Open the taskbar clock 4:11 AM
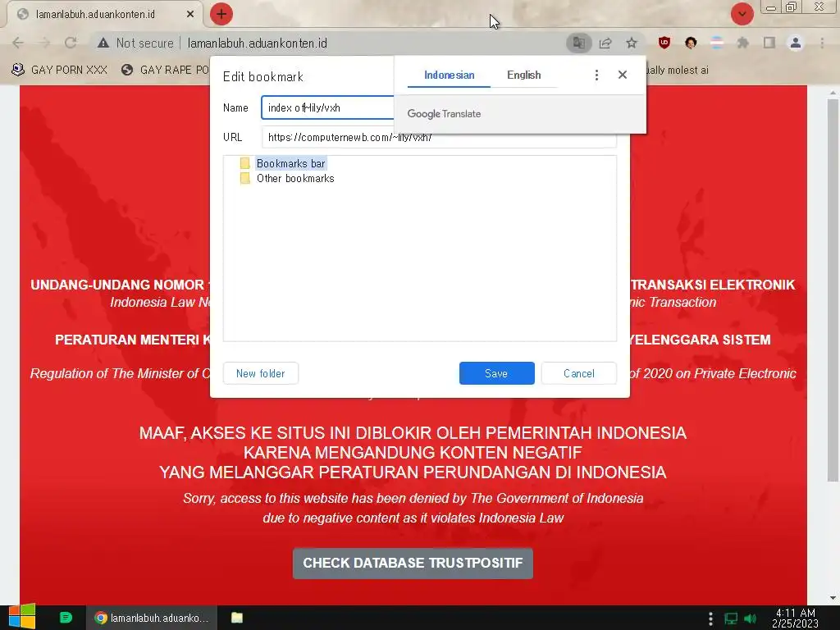Screen dimensions: 840x630 pyautogui.click(x=795, y=618)
